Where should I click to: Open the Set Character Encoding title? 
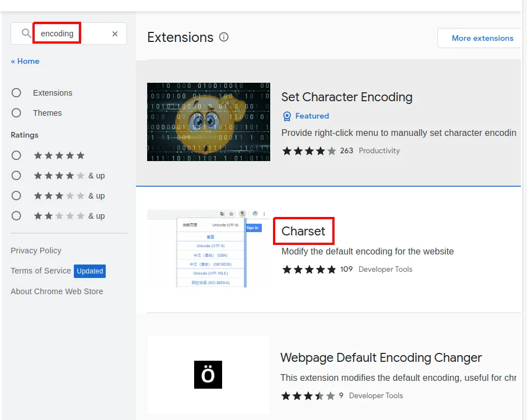coord(347,97)
